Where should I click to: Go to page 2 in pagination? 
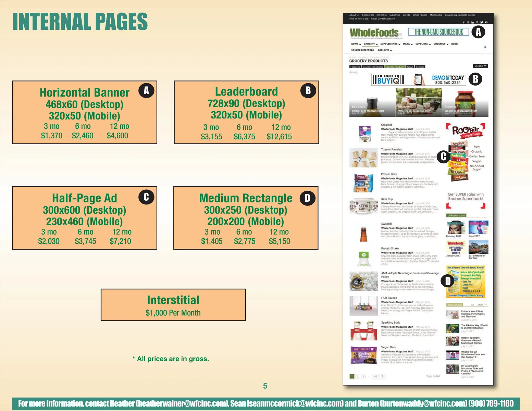click(358, 376)
